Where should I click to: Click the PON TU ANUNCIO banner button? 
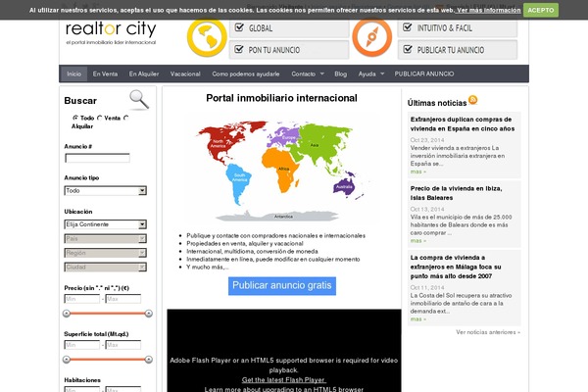coord(289,50)
